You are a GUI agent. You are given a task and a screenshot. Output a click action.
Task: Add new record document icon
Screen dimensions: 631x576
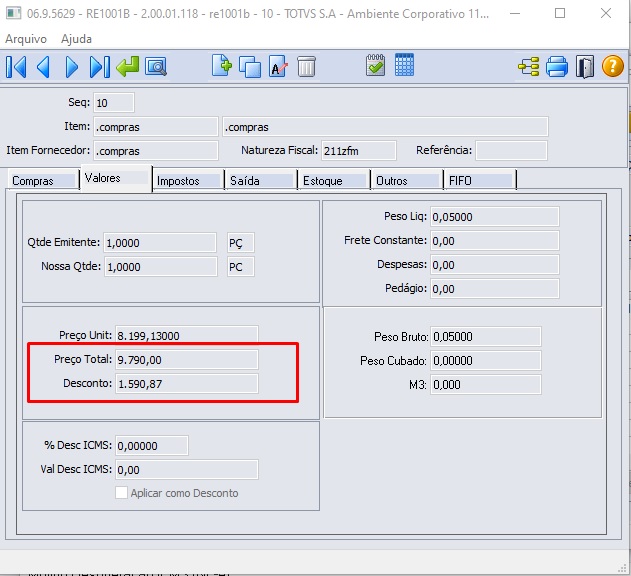click(222, 66)
